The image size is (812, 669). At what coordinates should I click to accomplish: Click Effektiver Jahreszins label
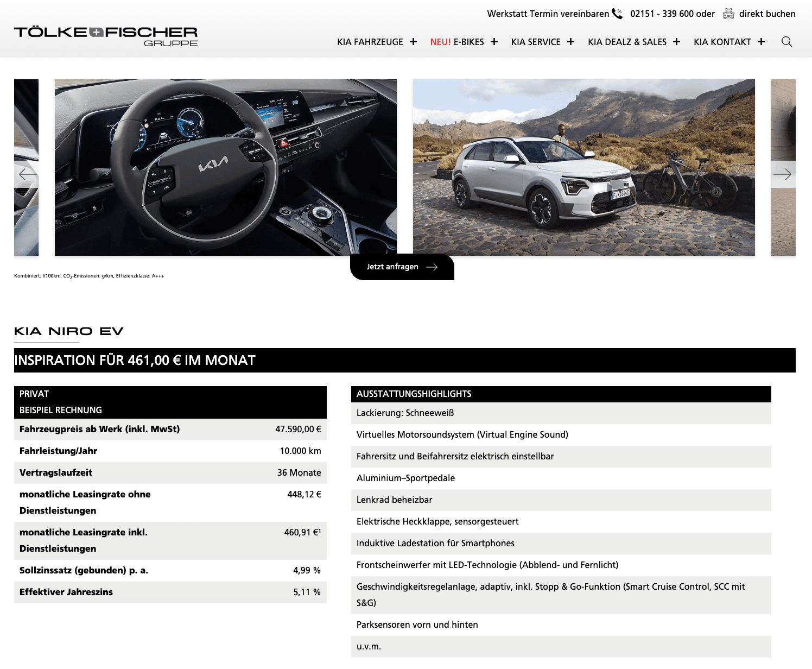(66, 592)
